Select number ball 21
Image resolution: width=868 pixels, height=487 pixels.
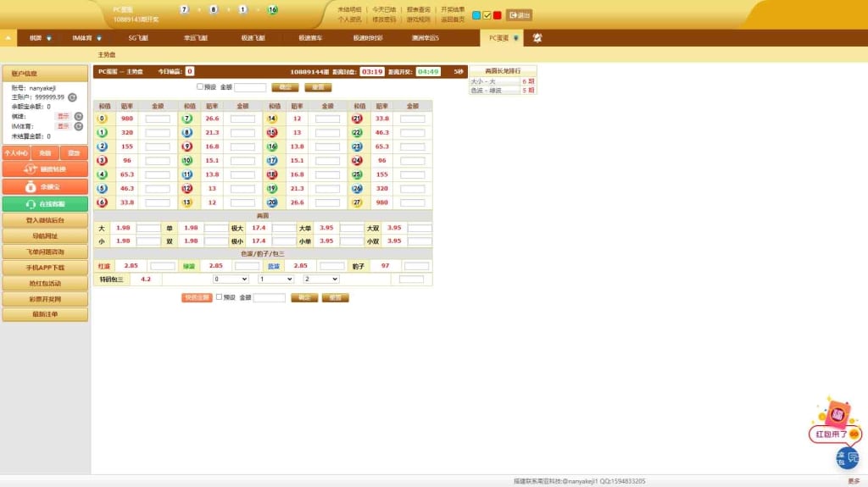[x=357, y=119]
